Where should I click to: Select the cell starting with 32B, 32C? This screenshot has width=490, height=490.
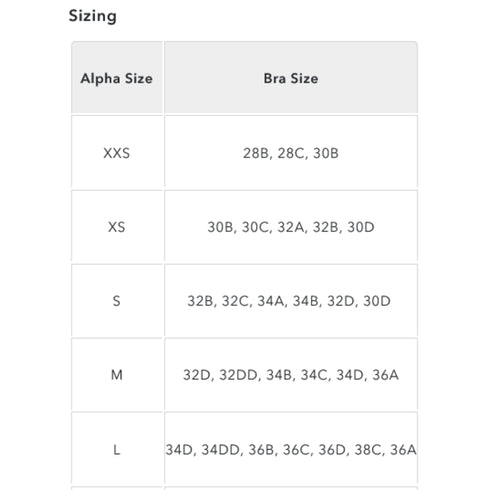(x=291, y=301)
